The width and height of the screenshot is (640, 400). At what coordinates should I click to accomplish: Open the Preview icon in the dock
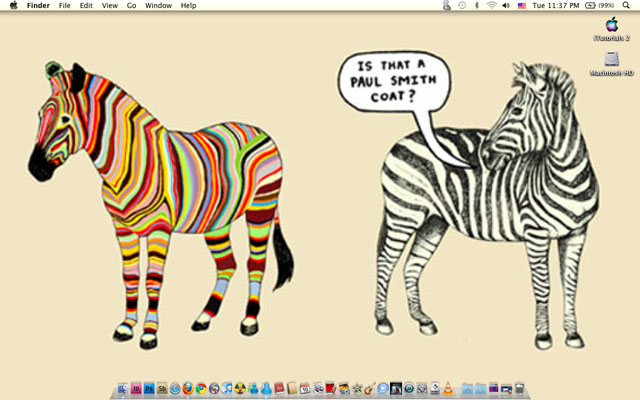pyautogui.click(x=318, y=389)
